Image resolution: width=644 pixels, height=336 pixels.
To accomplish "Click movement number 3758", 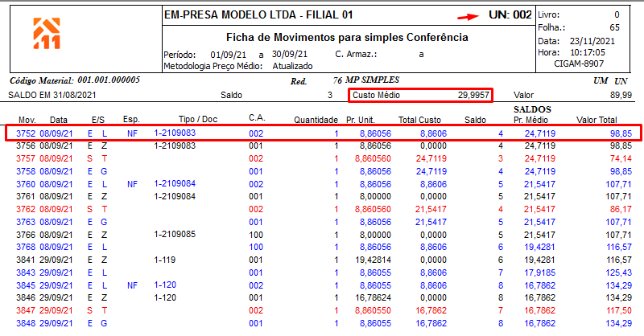I will [26, 171].
